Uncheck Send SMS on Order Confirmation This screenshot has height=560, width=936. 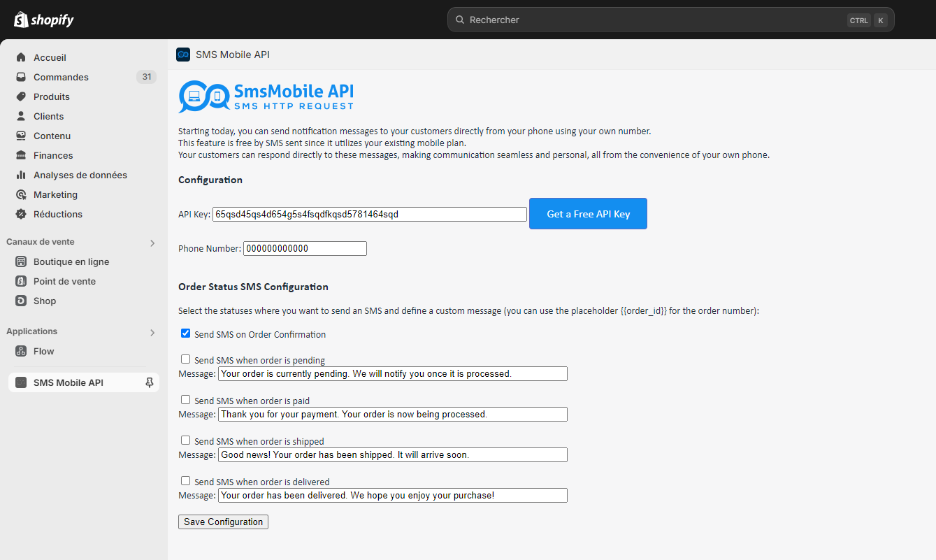tap(185, 333)
